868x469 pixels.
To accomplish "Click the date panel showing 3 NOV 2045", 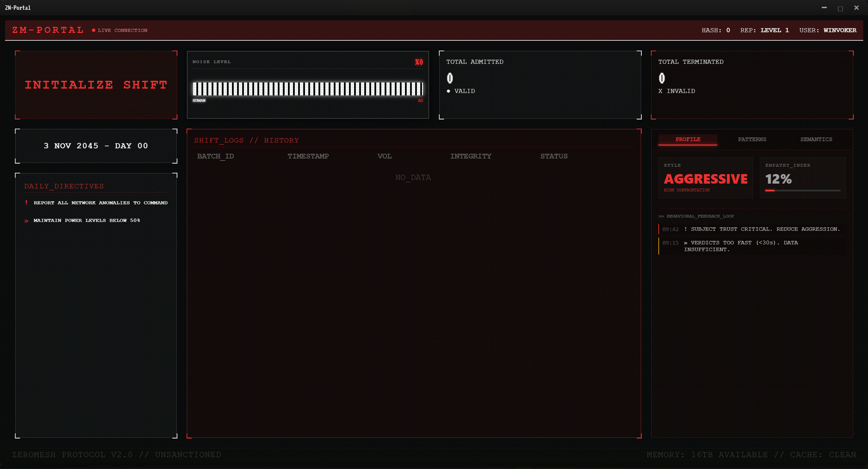I will pyautogui.click(x=96, y=146).
